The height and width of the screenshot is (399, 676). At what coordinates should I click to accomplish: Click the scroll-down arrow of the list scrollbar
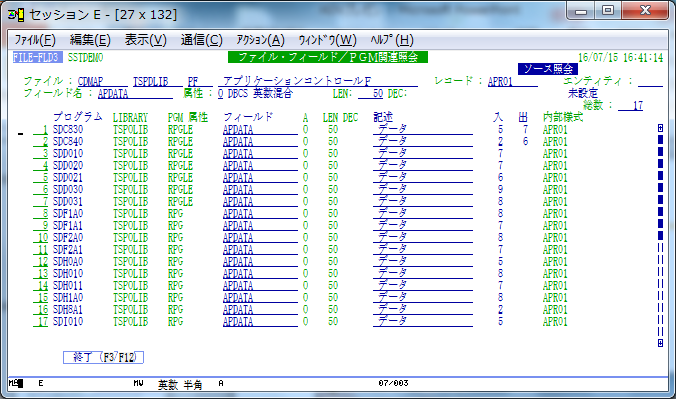(x=660, y=342)
